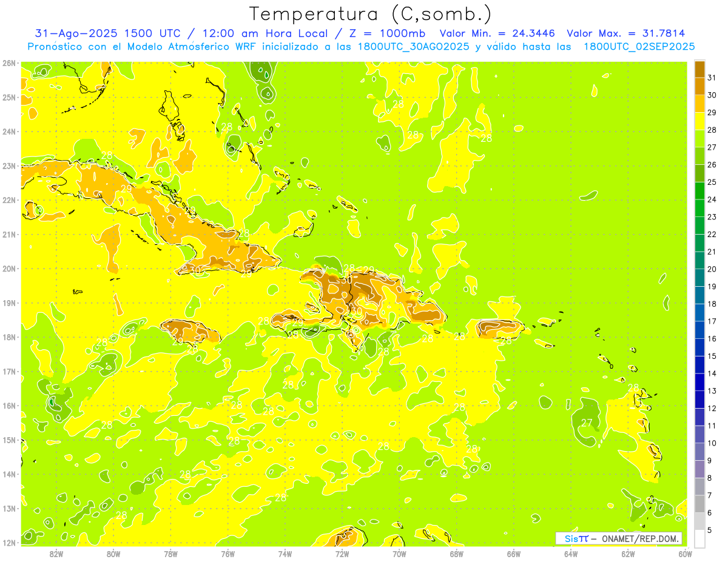Click the latitude axis label "13N"
The width and height of the screenshot is (728, 562).
pos(9,508)
